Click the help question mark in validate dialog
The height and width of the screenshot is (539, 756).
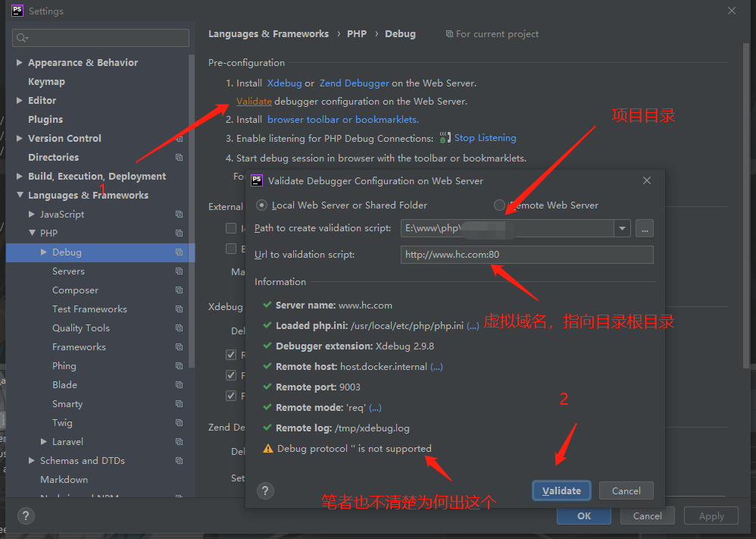265,491
